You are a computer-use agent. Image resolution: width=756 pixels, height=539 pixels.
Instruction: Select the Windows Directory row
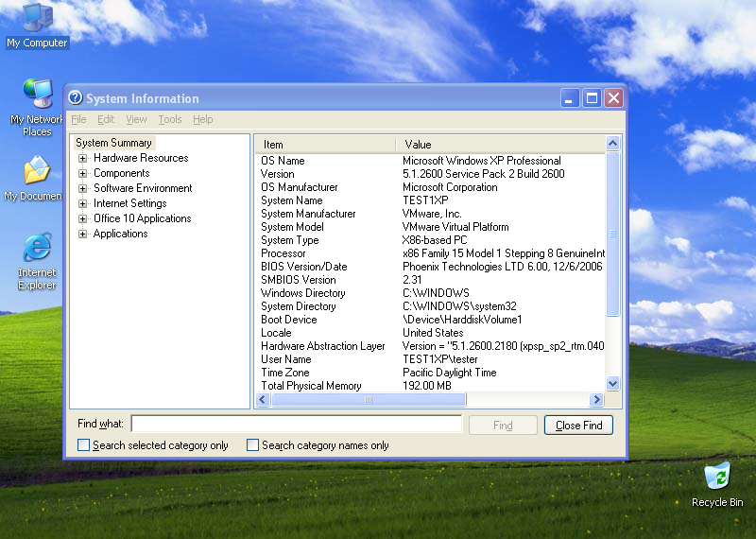click(x=430, y=293)
